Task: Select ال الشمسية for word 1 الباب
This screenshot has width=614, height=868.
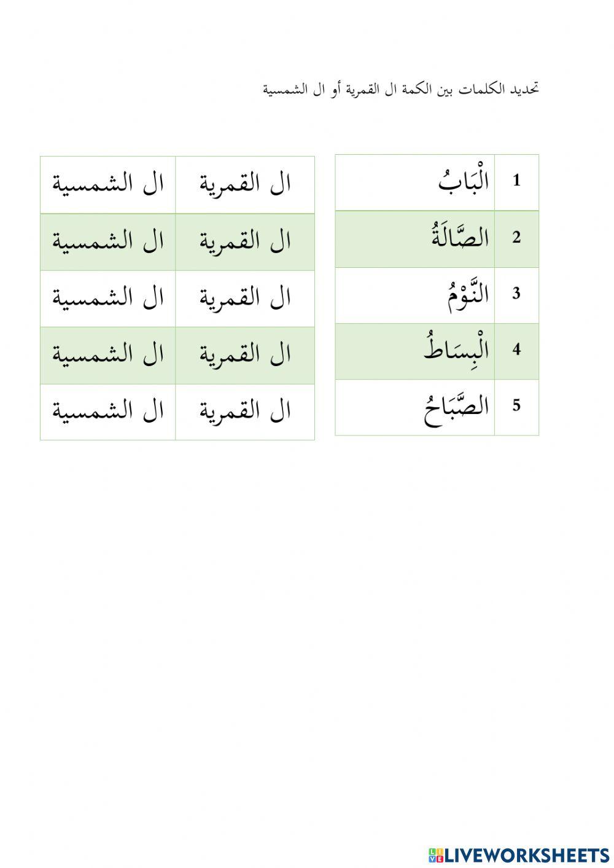Action: click(x=108, y=184)
